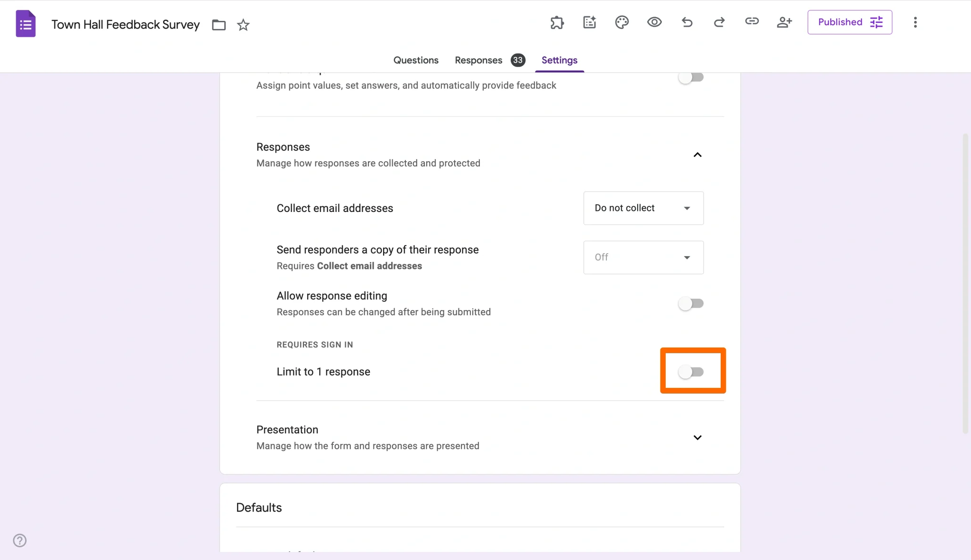Click the form title Town Hall Feedback Survey

[x=126, y=25]
